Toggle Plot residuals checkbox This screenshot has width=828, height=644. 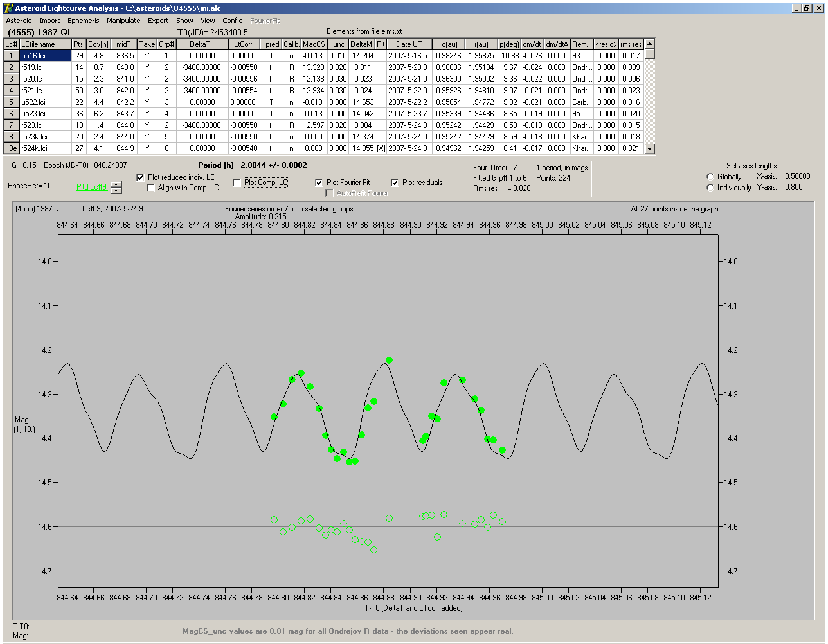(395, 183)
